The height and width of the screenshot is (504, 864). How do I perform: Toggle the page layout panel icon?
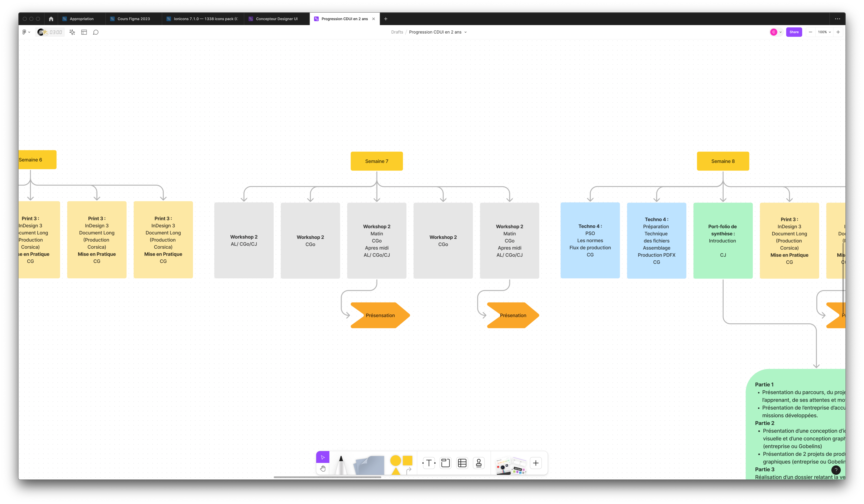point(84,32)
